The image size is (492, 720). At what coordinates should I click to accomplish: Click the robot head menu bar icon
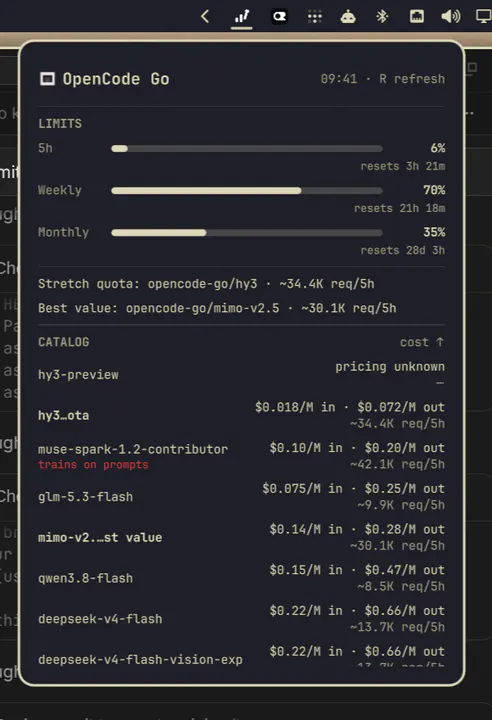(348, 17)
